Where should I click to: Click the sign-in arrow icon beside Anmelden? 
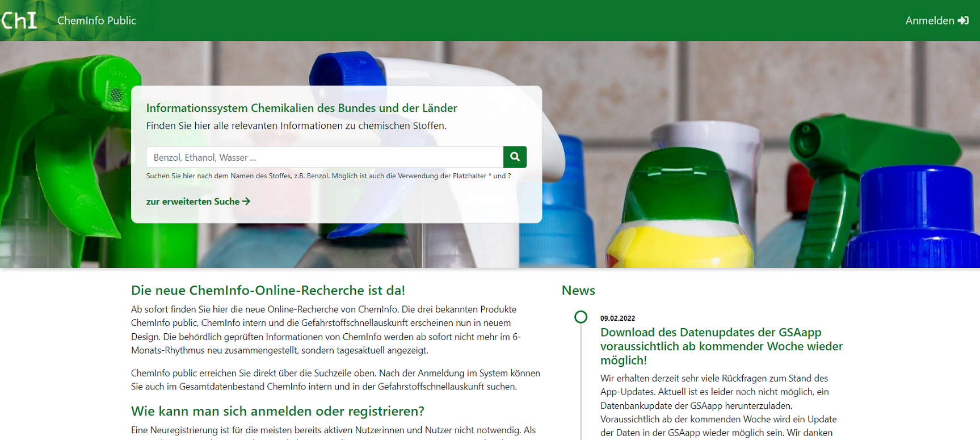pyautogui.click(x=963, y=20)
